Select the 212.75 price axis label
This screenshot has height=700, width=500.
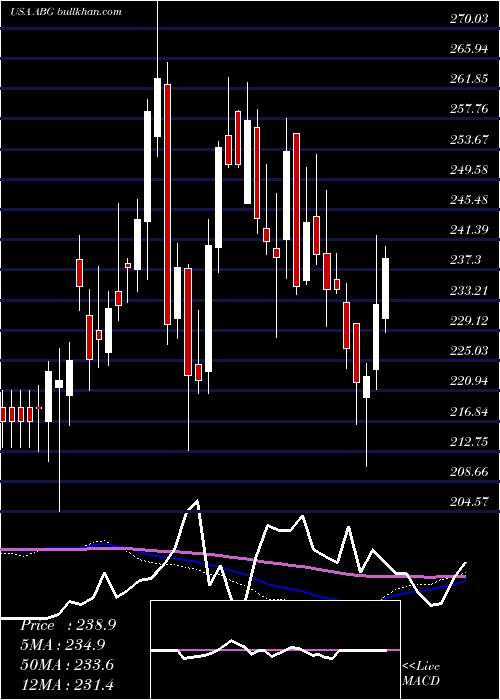point(468,442)
